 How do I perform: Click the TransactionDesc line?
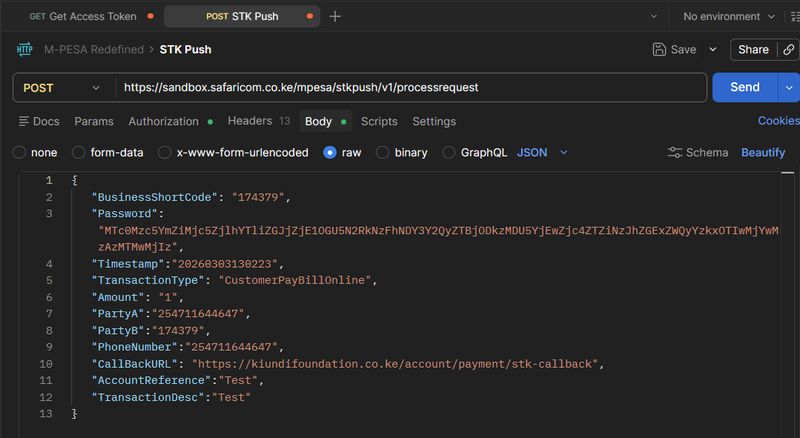tap(171, 397)
